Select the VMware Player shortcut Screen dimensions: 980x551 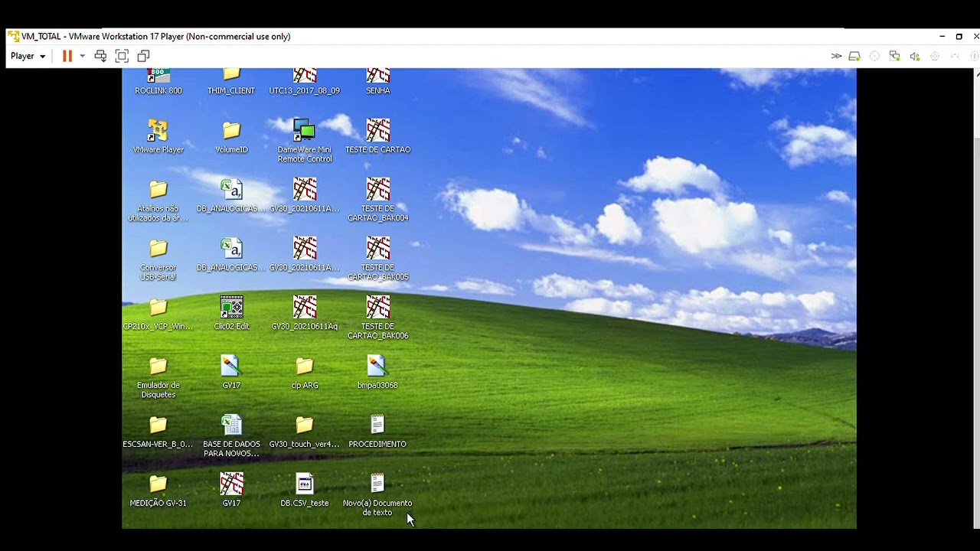pyautogui.click(x=158, y=136)
